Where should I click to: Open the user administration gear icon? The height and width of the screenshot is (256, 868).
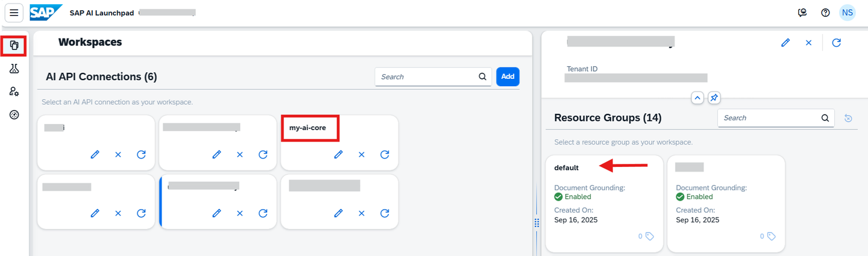point(14,92)
